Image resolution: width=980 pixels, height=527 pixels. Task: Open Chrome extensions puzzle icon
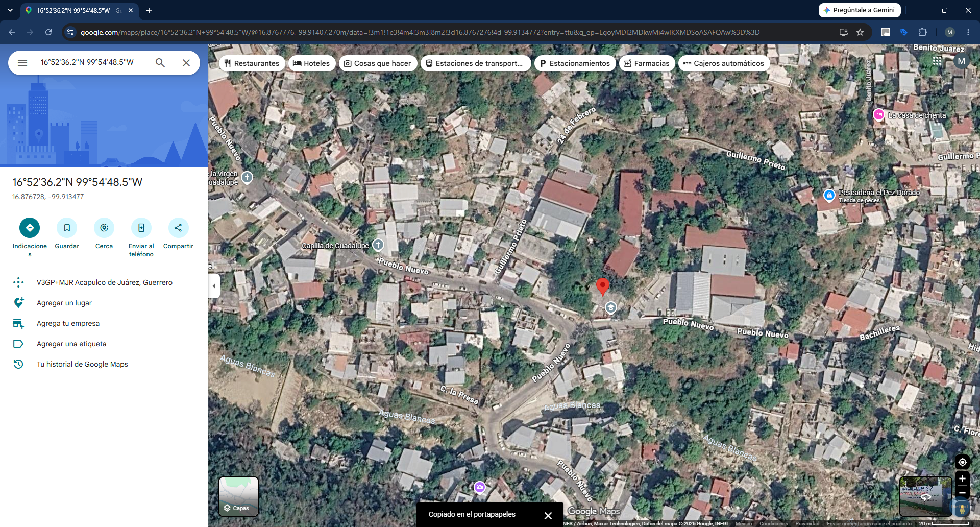922,32
